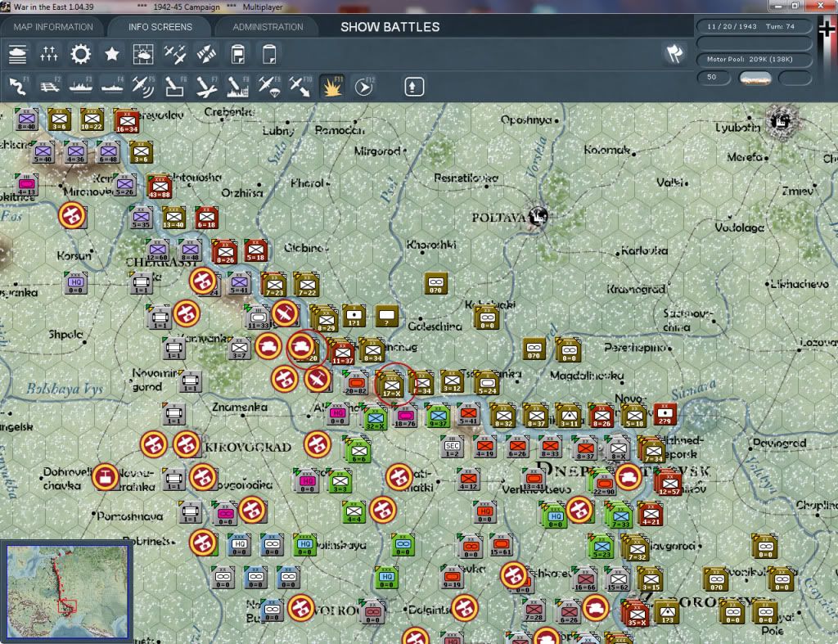This screenshot has width=838, height=644.
Task: Select the 15=61 red unit counter
Action: point(500,544)
